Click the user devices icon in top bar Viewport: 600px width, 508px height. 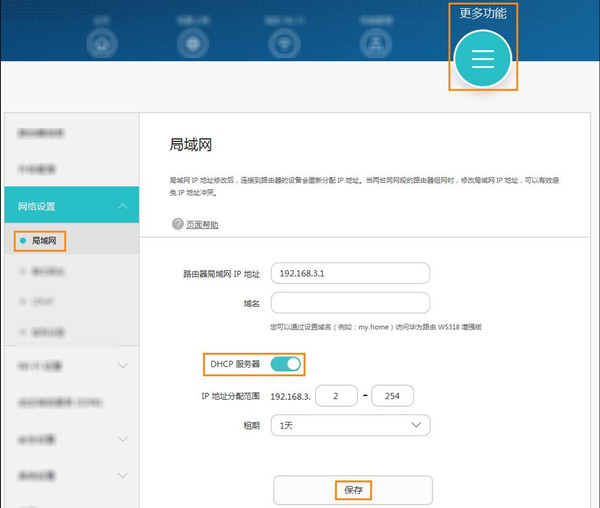(x=374, y=44)
